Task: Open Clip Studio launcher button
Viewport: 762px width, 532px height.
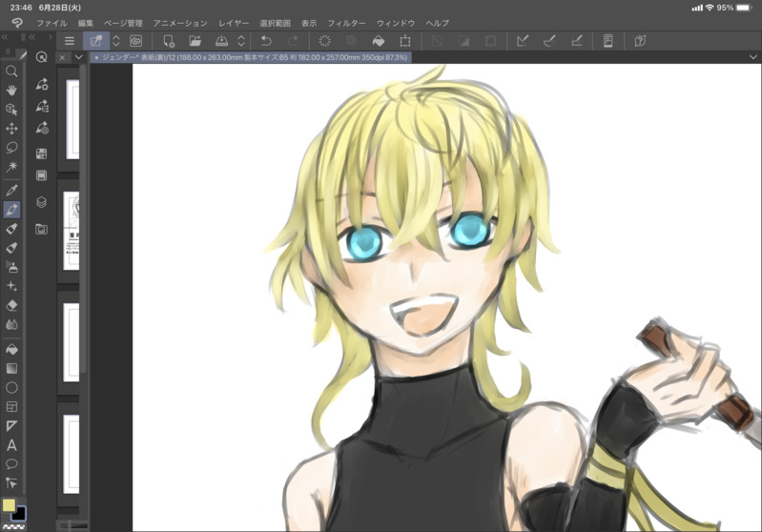Action: coord(96,41)
